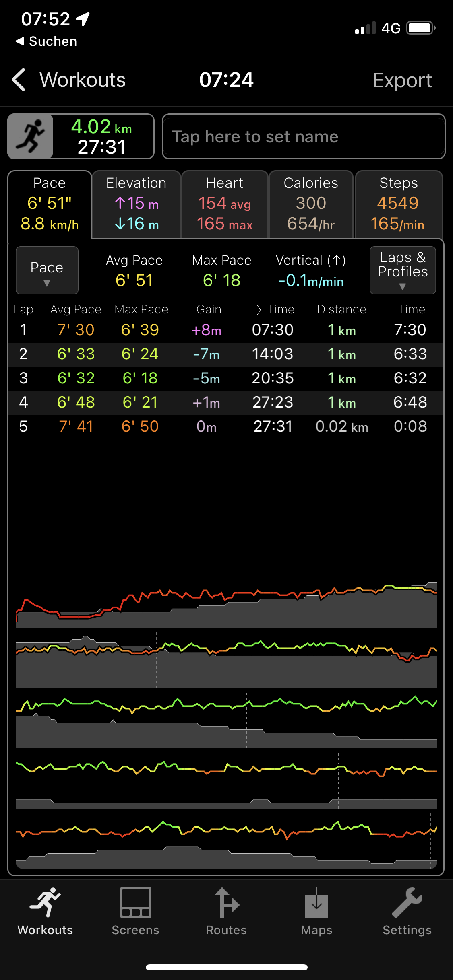Go back using the Workouts chevron
The image size is (453, 980).
tap(19, 80)
